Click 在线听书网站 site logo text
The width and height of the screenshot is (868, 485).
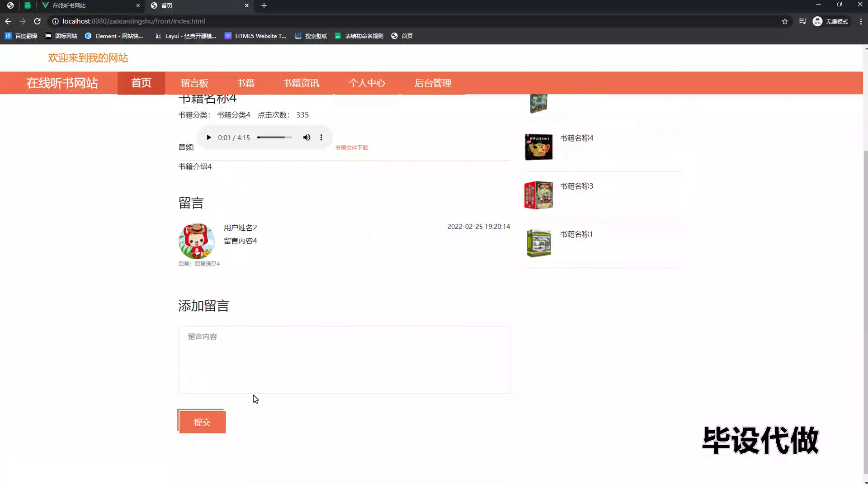tap(62, 83)
